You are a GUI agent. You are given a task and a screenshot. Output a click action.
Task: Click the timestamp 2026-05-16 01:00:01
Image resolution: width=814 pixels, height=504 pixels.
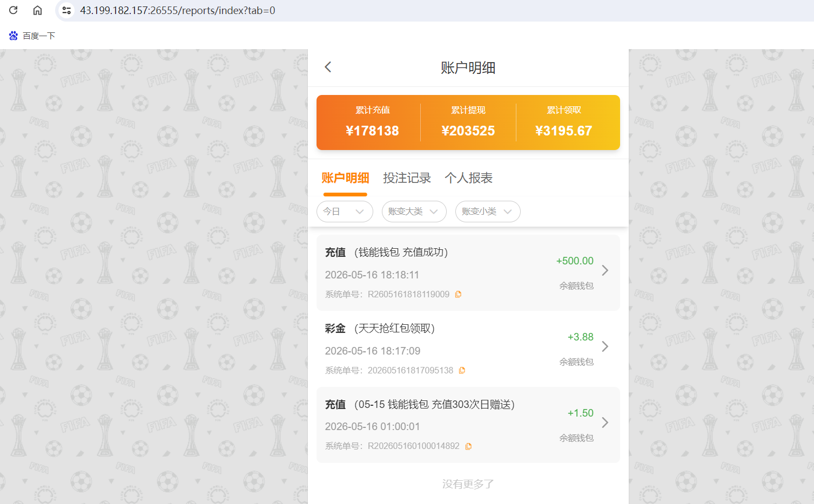click(372, 426)
